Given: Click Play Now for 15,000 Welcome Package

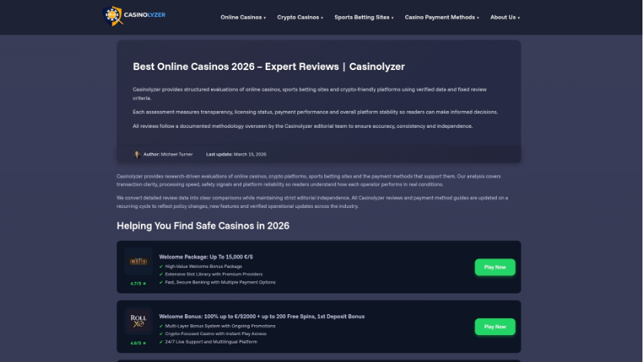Looking at the screenshot, I should 495,267.
